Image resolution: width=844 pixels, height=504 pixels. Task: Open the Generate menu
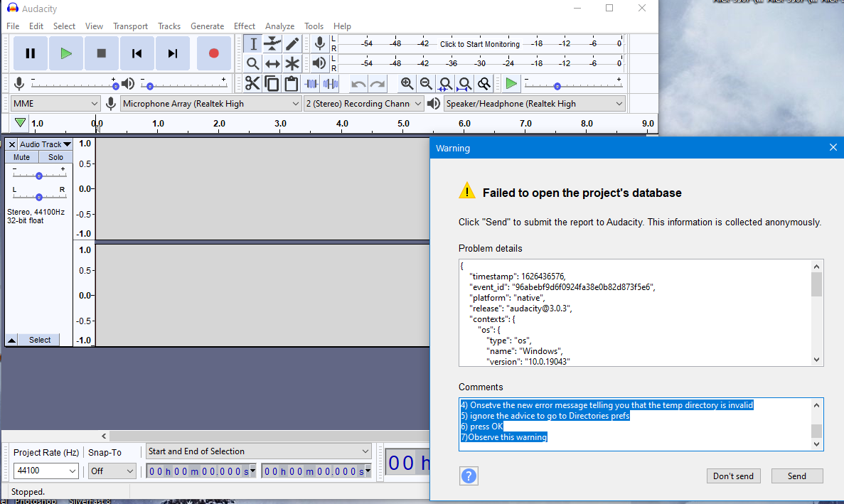point(207,26)
